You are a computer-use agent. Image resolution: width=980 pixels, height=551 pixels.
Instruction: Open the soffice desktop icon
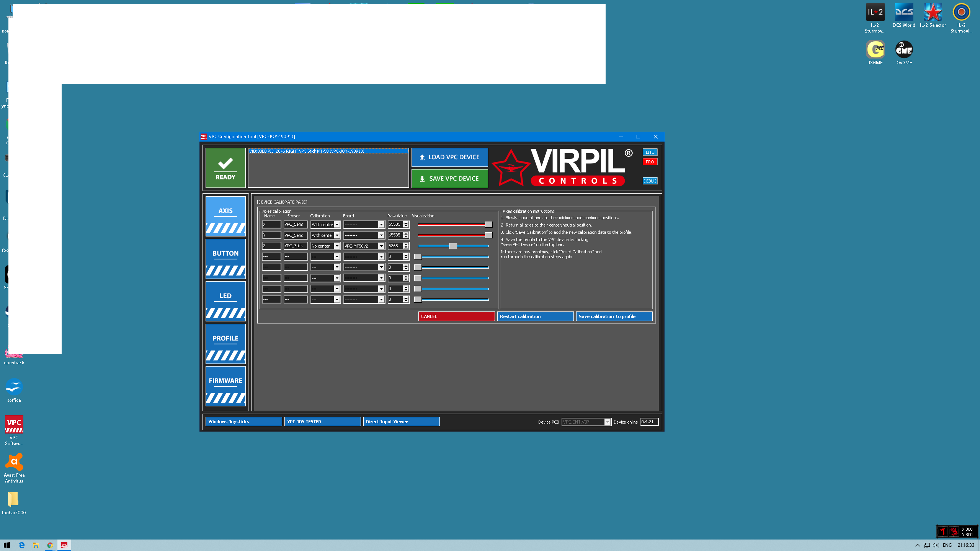14,390
